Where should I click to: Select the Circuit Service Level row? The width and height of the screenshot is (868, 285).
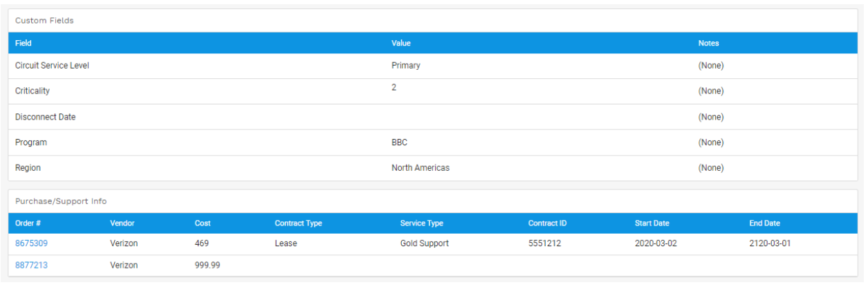pyautogui.click(x=433, y=66)
